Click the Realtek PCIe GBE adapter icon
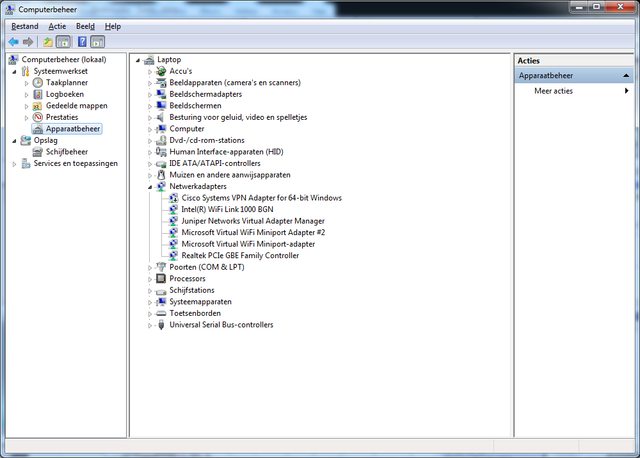 click(173, 256)
